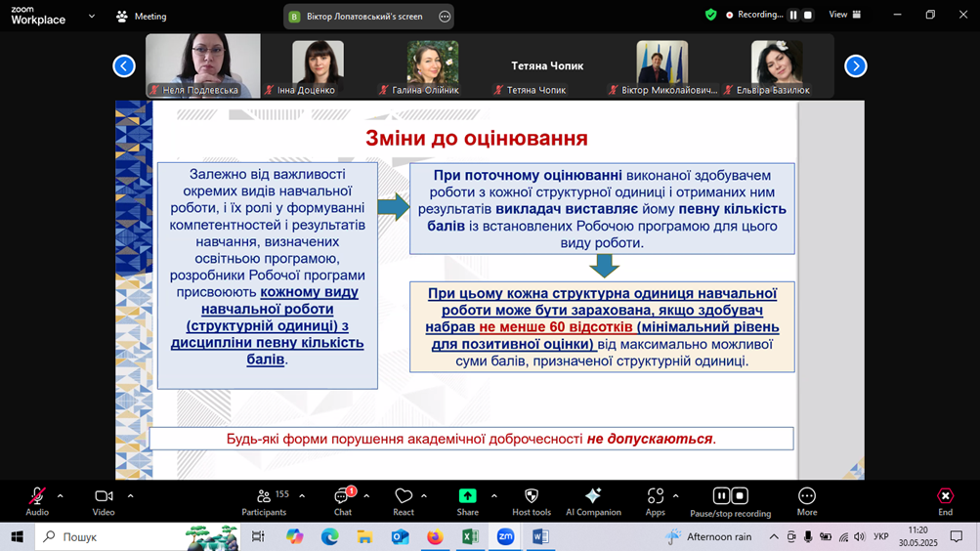This screenshot has width=980, height=551.
Task: Show next participants with right arrow
Action: pyautogui.click(x=856, y=65)
